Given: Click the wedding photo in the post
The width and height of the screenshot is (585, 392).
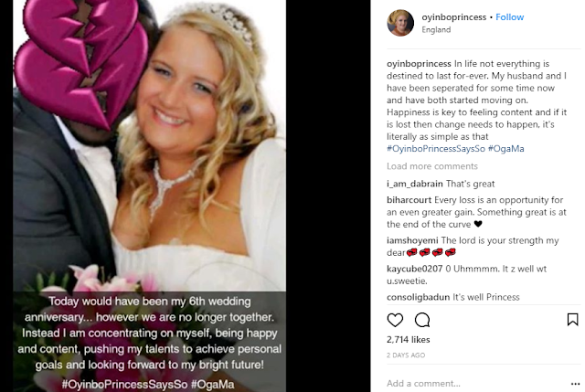Looking at the screenshot, I should (150, 196).
